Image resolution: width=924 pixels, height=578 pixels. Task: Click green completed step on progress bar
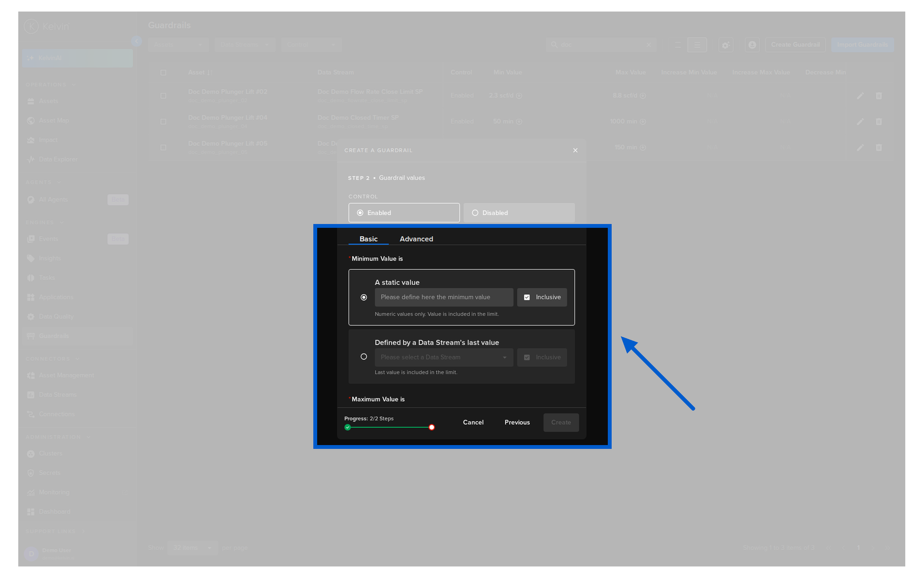[347, 427]
